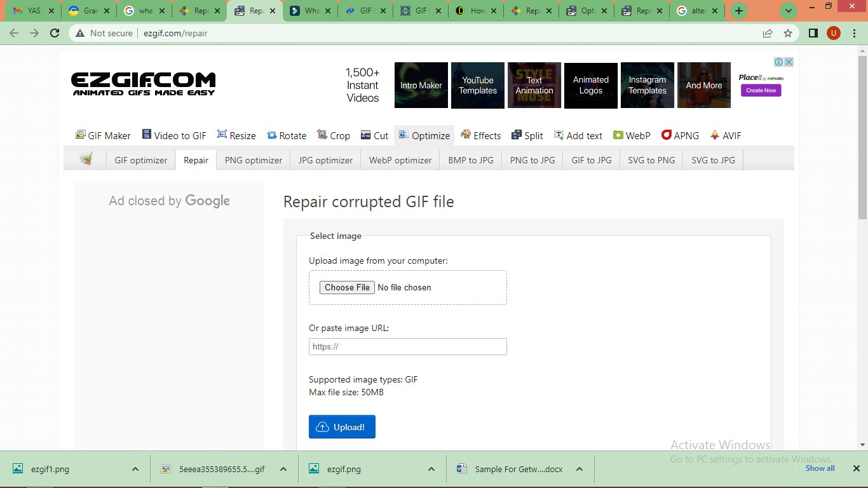The image size is (868, 488).
Task: Open the Cut tool
Action: [x=374, y=135]
